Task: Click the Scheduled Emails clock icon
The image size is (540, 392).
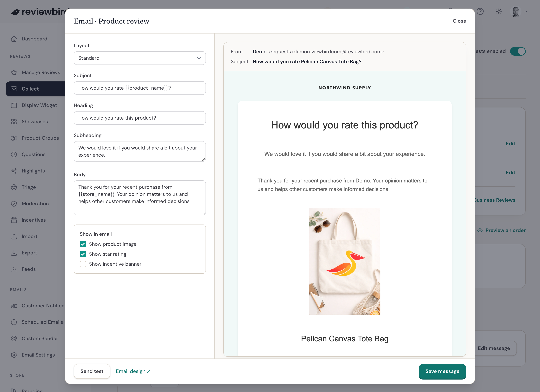Action: click(x=14, y=322)
